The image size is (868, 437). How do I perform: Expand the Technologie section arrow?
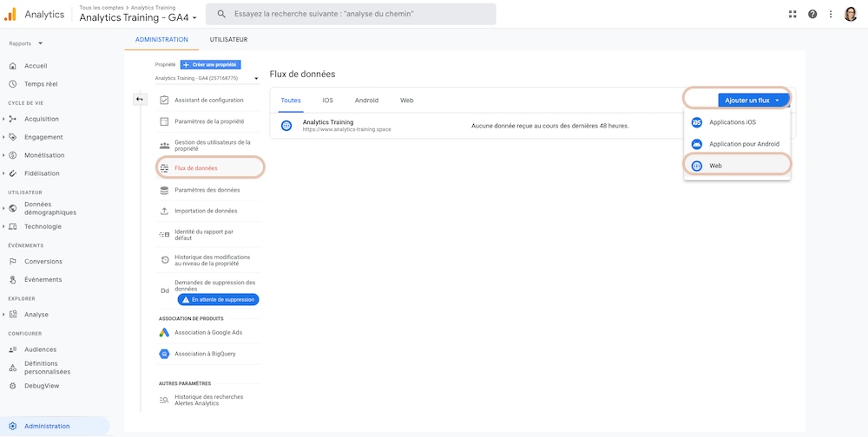pos(3,227)
